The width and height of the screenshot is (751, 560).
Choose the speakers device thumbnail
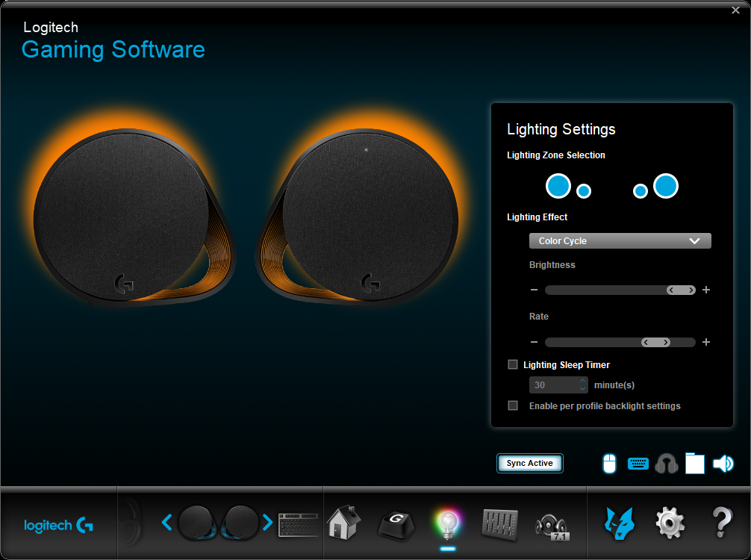pyautogui.click(x=217, y=523)
